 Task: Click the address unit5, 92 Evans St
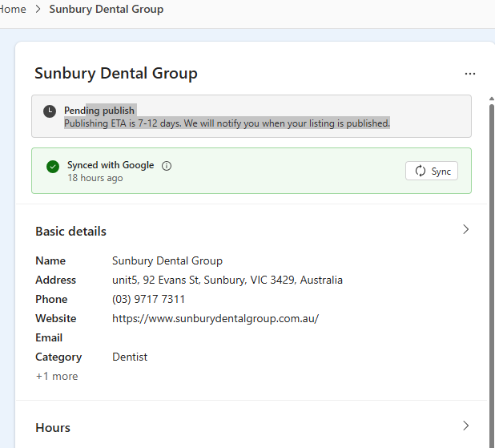click(x=227, y=280)
